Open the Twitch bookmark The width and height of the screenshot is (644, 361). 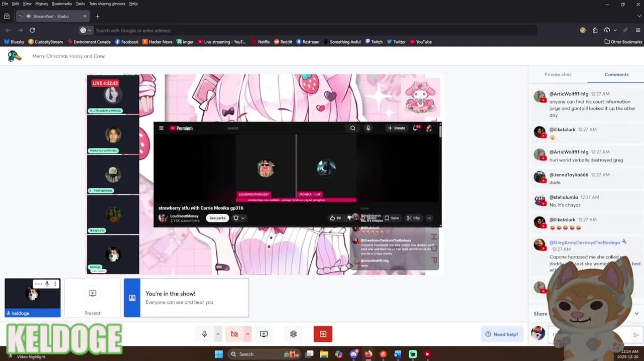pos(373,42)
